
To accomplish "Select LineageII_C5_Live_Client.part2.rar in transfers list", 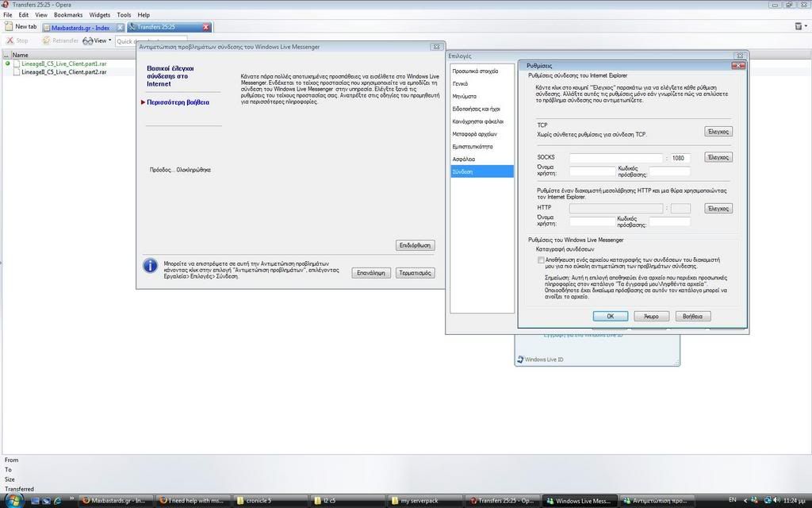I will tap(63, 71).
